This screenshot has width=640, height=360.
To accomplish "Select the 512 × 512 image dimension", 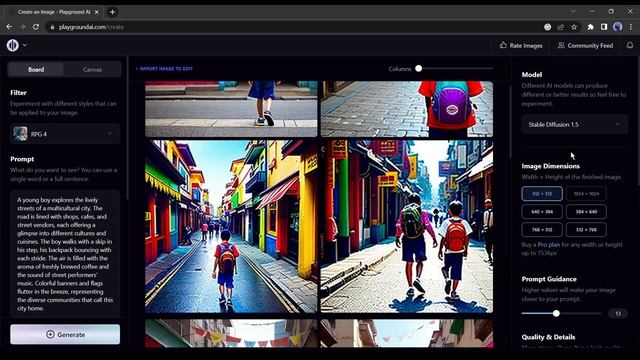I will coord(542,193).
